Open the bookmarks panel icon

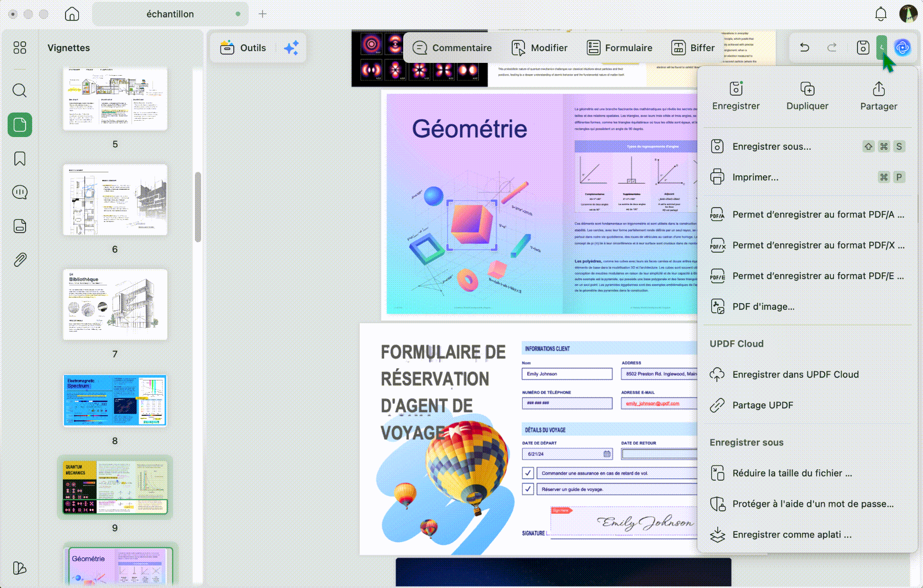pos(20,159)
